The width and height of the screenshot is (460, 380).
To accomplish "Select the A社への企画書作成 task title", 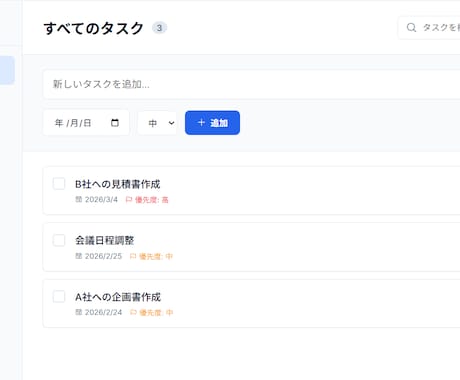I will [x=118, y=297].
